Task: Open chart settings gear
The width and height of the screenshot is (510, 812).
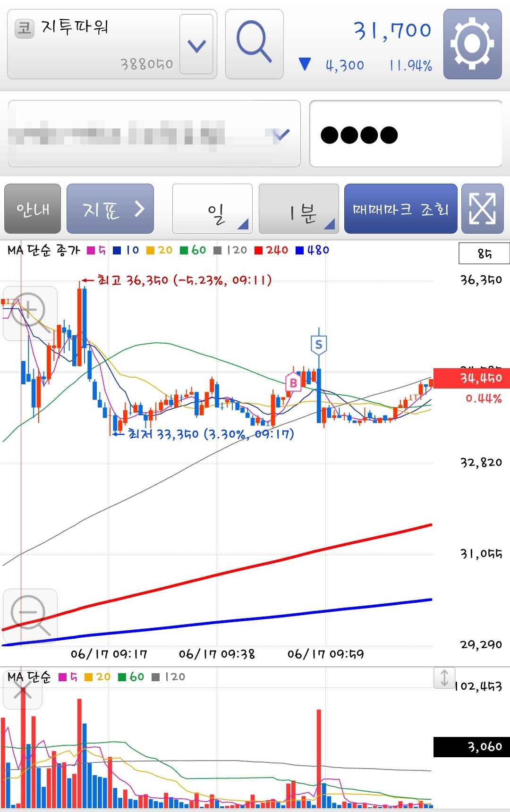Action: coord(472,44)
